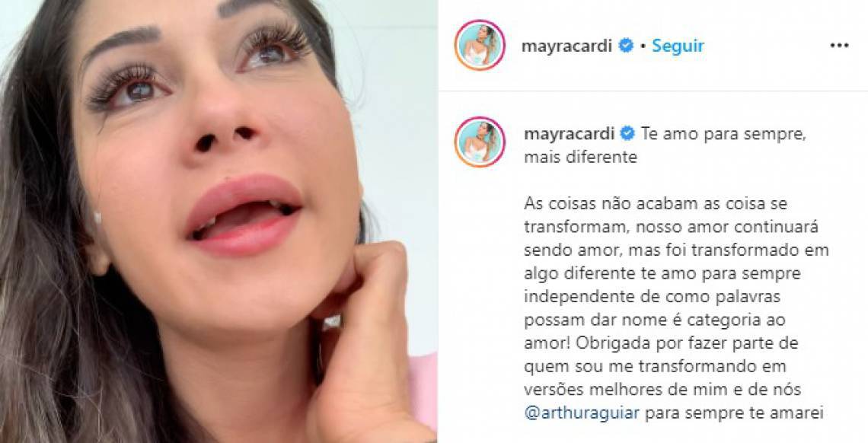Click the verified badge beside the caption username
The height and width of the screenshot is (443, 868).
tap(627, 133)
